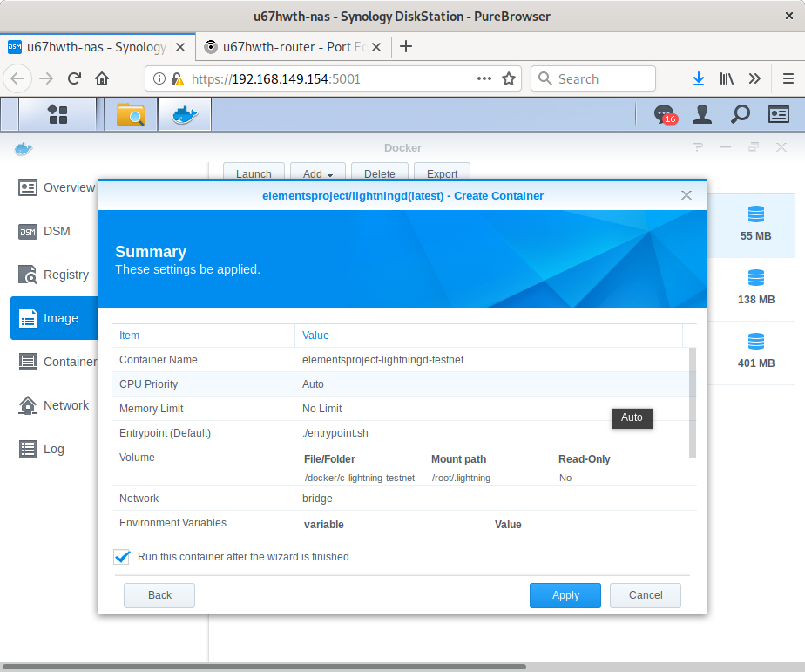This screenshot has height=672, width=805.
Task: Select the Memory Limit row
Action: click(x=401, y=409)
